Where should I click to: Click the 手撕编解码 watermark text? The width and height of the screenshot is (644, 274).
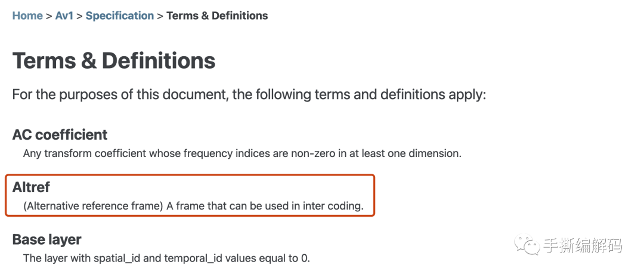coord(582,245)
